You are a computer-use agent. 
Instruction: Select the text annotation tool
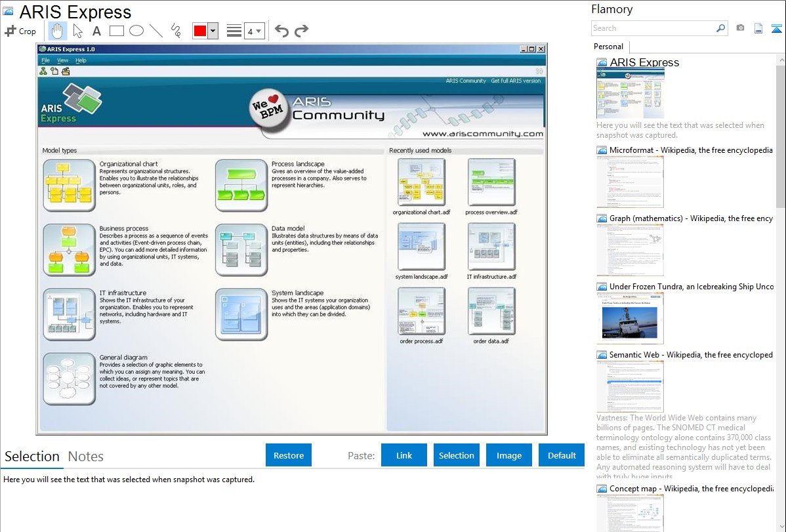tap(96, 31)
